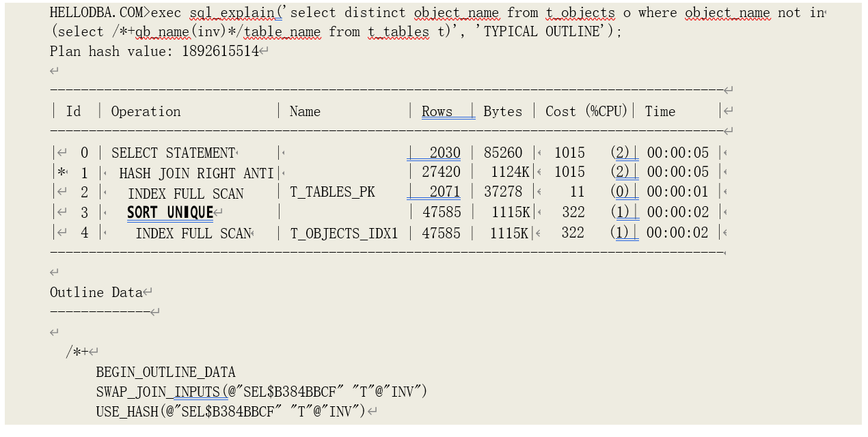Click the Rows column header
The width and height of the screenshot is (868, 437).
coord(437,111)
